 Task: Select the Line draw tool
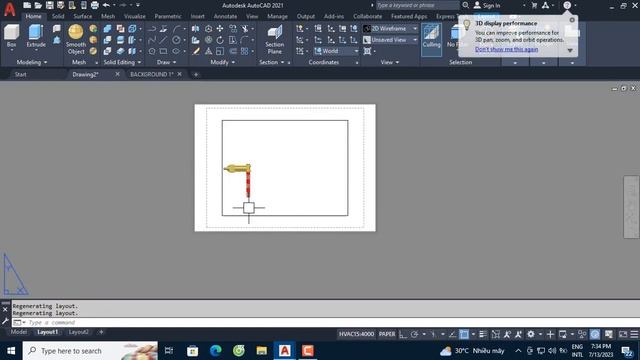click(x=163, y=40)
